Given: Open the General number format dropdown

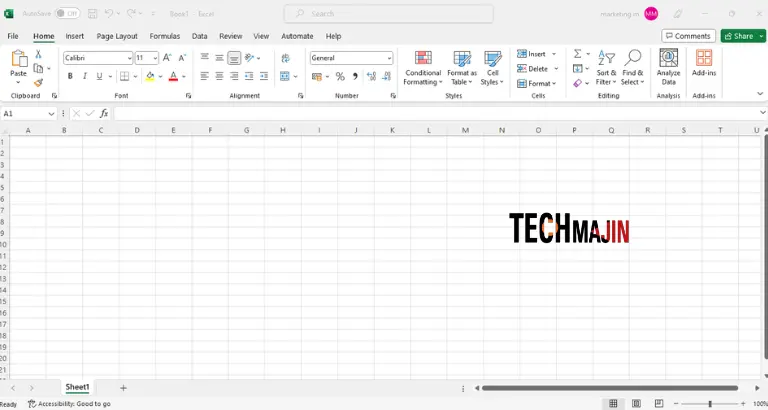Looking at the screenshot, I should point(389,58).
